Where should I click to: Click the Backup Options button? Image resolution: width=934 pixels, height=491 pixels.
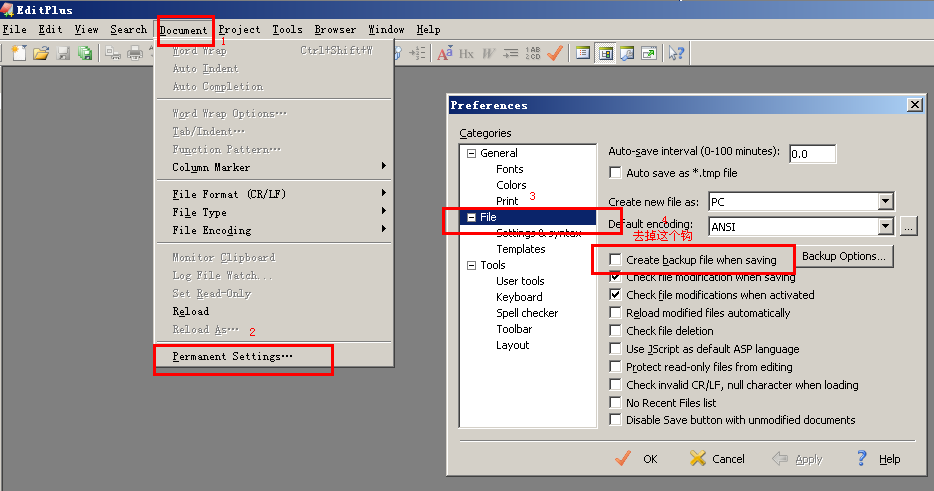[843, 257]
